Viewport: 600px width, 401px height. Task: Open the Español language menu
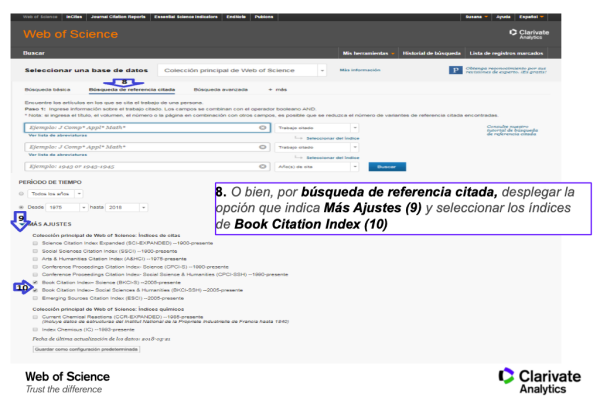click(531, 17)
